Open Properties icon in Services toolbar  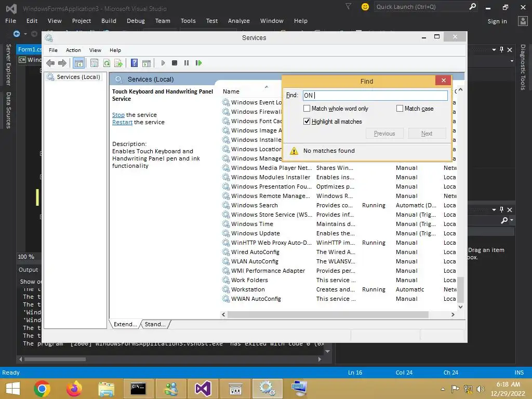(95, 63)
